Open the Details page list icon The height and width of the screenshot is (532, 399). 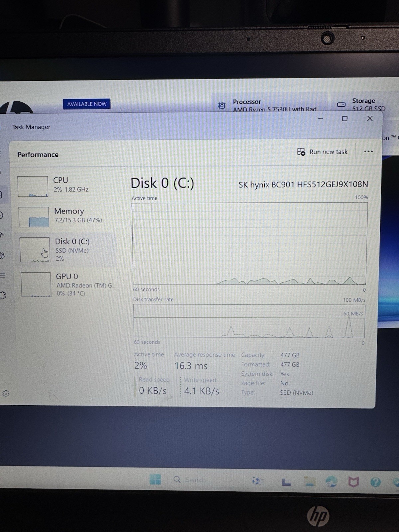3,275
